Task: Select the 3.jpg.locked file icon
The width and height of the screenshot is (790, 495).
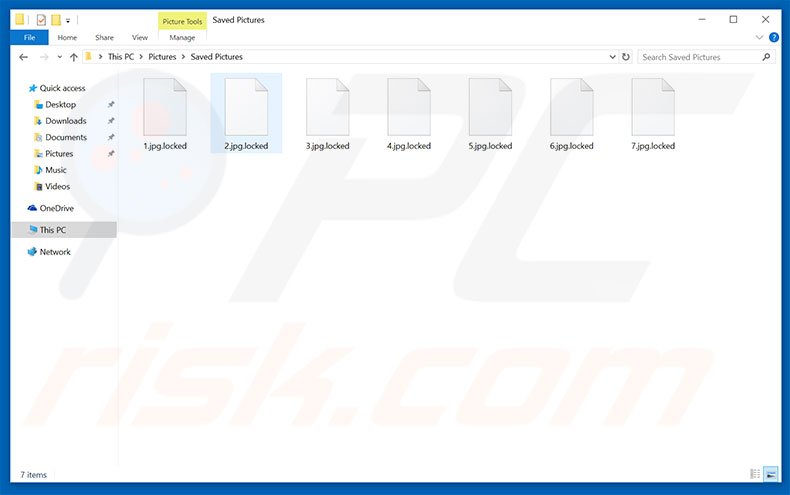Action: point(327,107)
